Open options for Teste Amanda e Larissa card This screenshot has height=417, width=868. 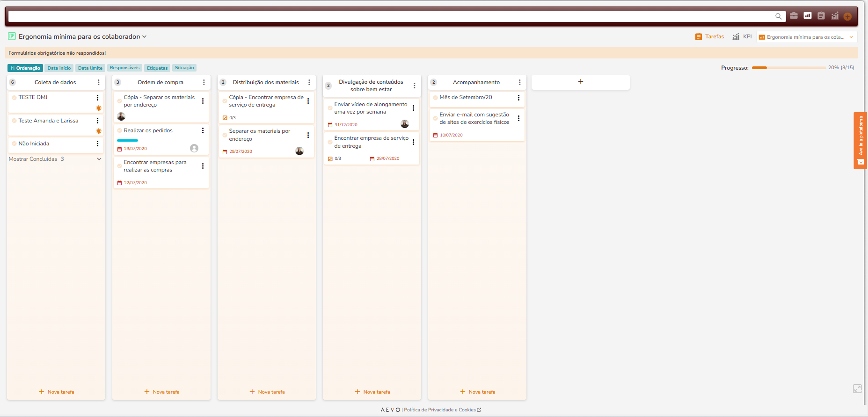pyautogui.click(x=97, y=121)
